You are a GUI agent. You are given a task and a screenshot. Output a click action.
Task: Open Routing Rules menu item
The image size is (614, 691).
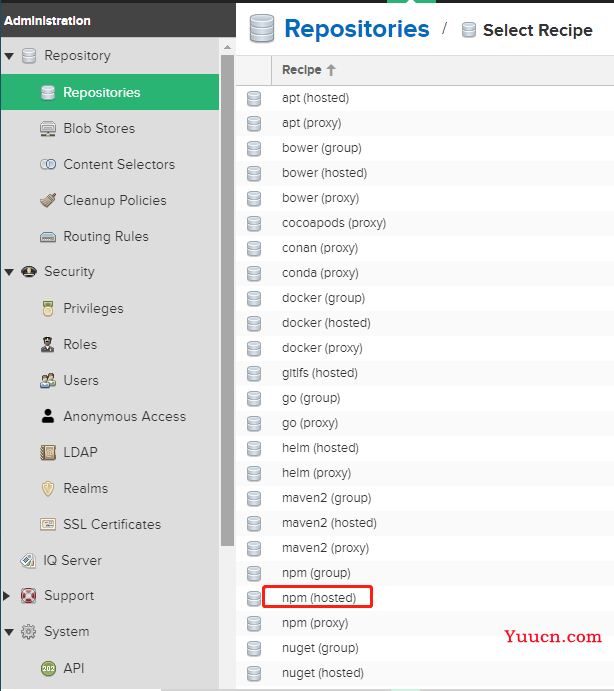pyautogui.click(x=106, y=237)
